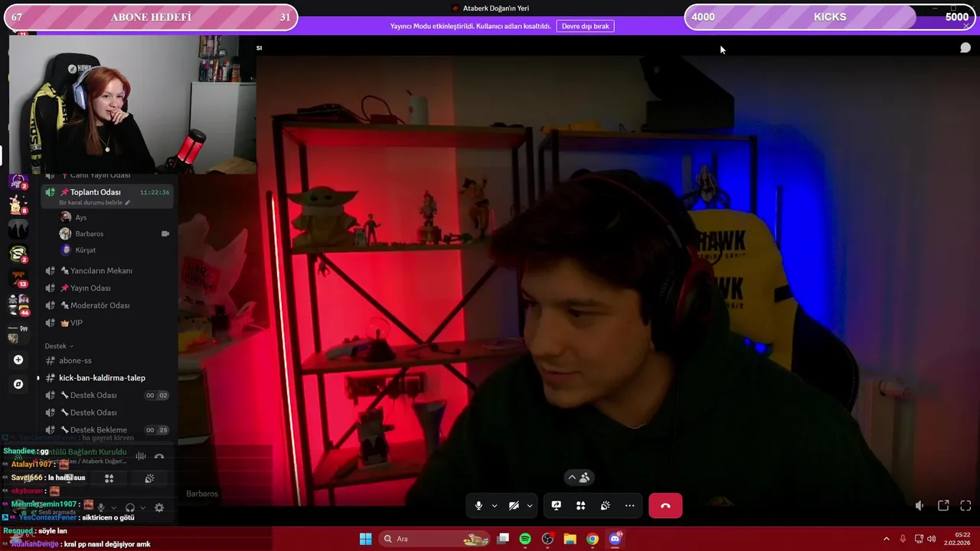Collapse the Destek category
Image resolution: width=980 pixels, height=551 pixels.
pos(59,346)
